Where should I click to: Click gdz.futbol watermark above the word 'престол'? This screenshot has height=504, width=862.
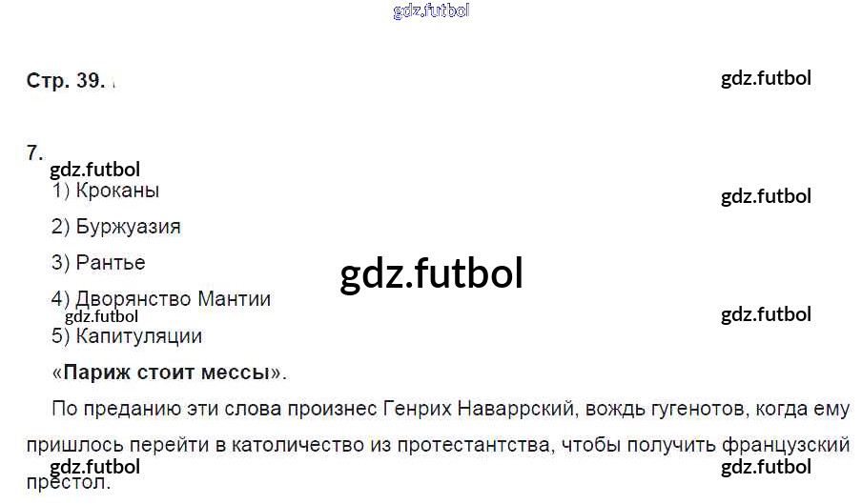(x=94, y=467)
